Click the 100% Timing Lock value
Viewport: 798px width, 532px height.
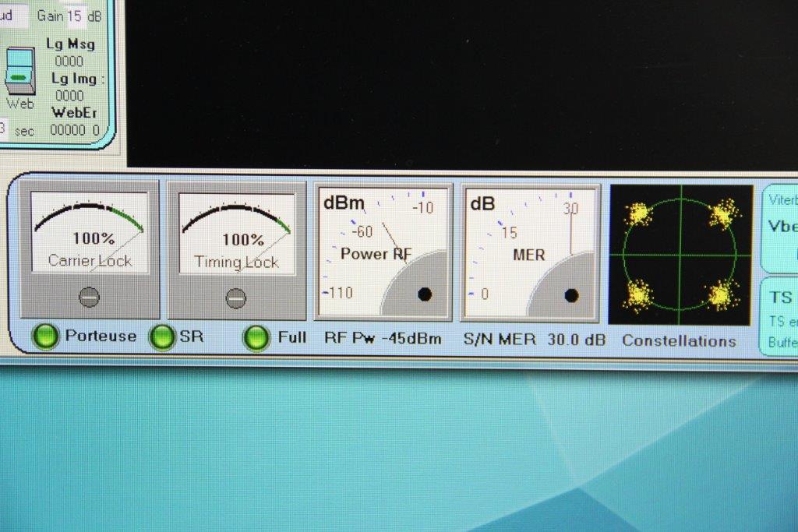point(243,240)
